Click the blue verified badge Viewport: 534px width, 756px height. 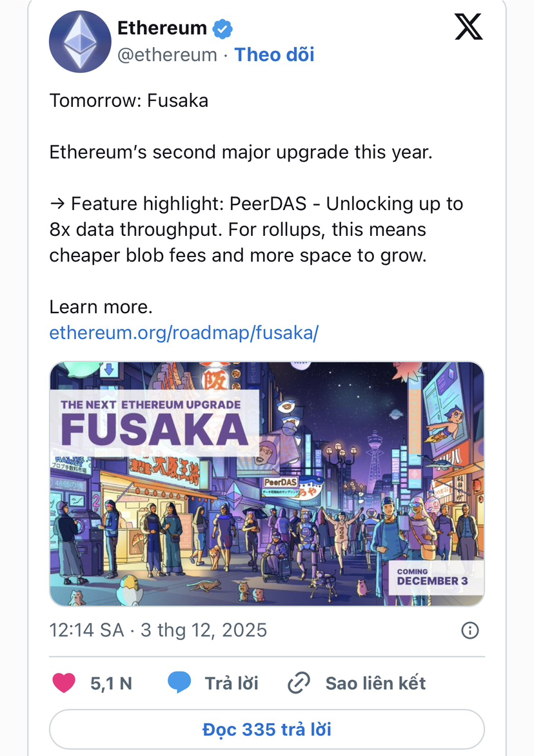point(223,29)
